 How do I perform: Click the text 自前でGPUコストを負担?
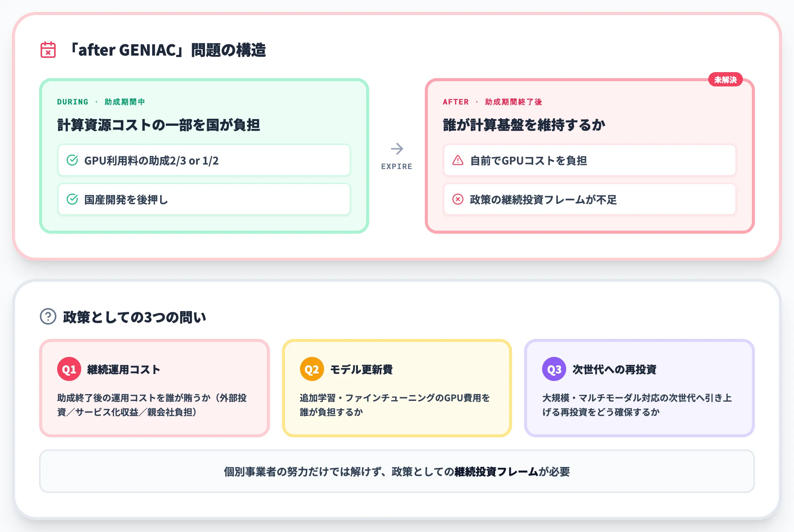tap(529, 161)
